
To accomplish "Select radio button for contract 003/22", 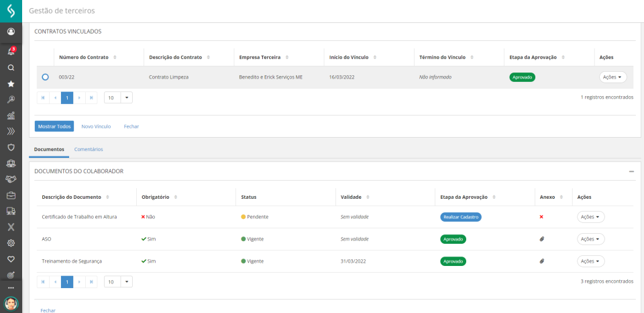I will pos(45,77).
